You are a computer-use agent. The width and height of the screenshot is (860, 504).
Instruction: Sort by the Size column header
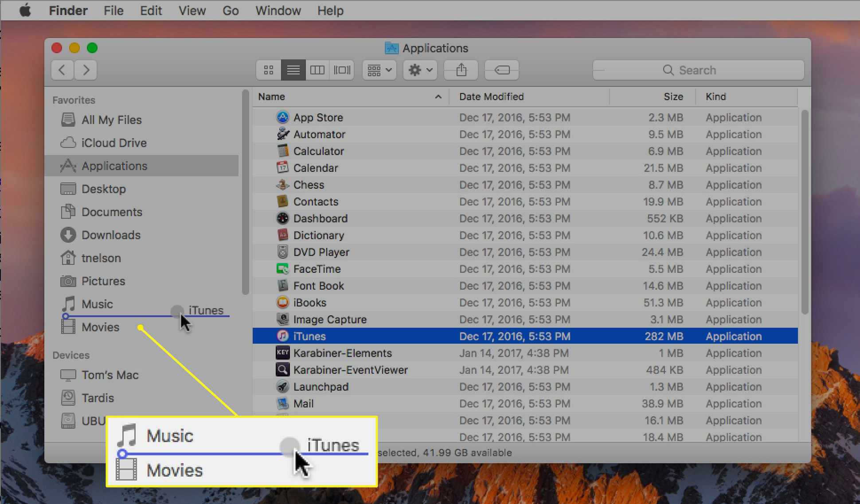click(x=653, y=97)
